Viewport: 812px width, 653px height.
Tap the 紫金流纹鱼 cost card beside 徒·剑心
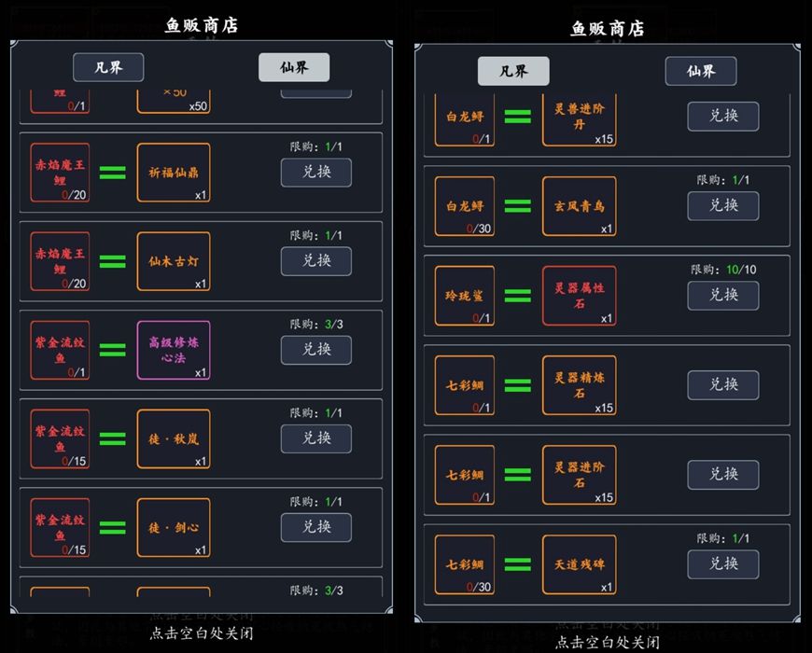click(60, 528)
